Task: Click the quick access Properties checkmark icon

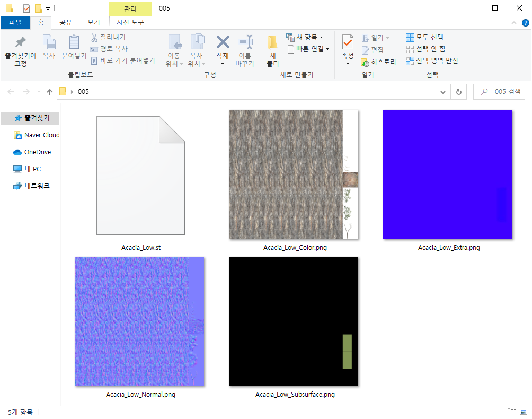Action: point(26,8)
